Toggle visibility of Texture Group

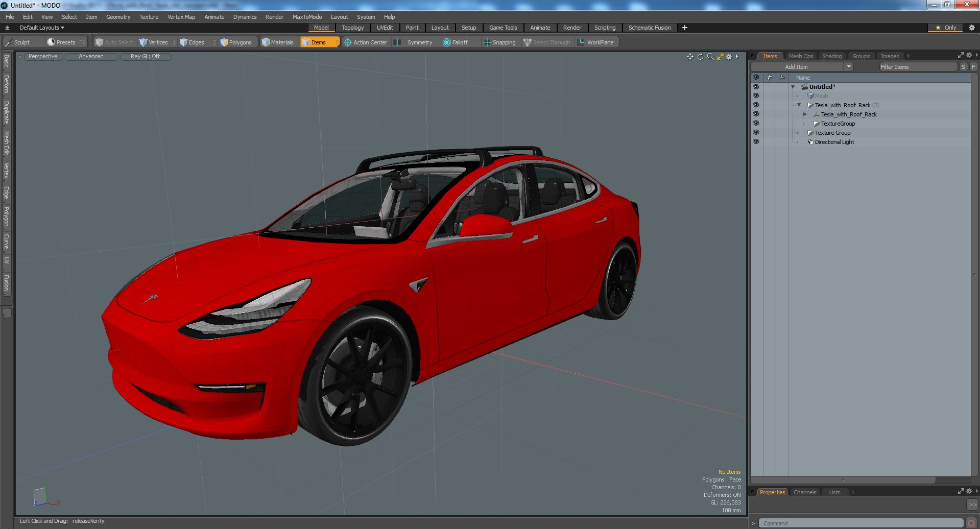click(756, 133)
